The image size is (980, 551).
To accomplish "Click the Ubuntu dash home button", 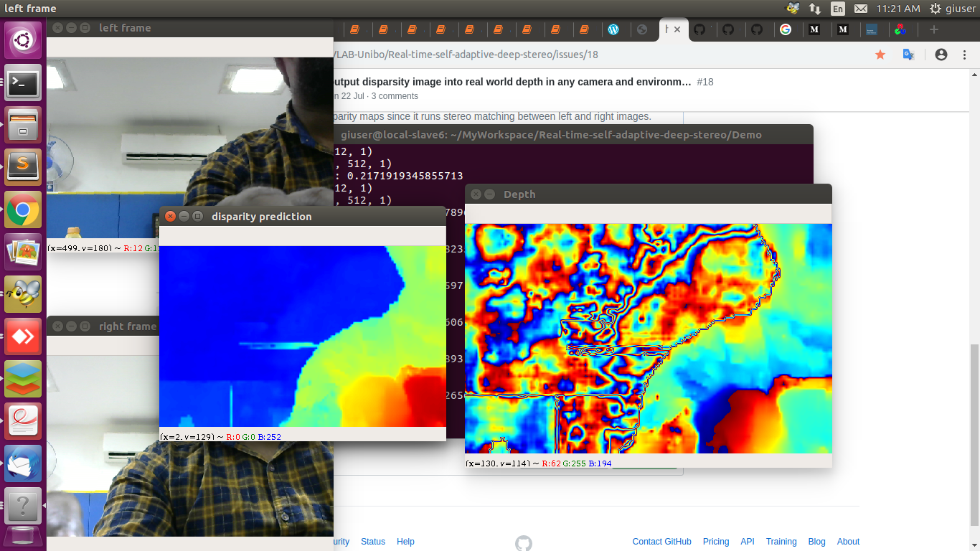I will (x=23, y=40).
